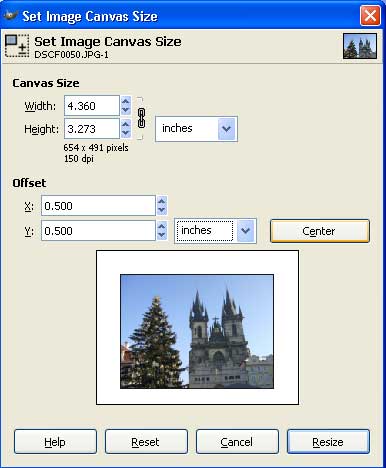The image size is (386, 468).
Task: Click the image in the canvas preview
Action: (x=197, y=331)
